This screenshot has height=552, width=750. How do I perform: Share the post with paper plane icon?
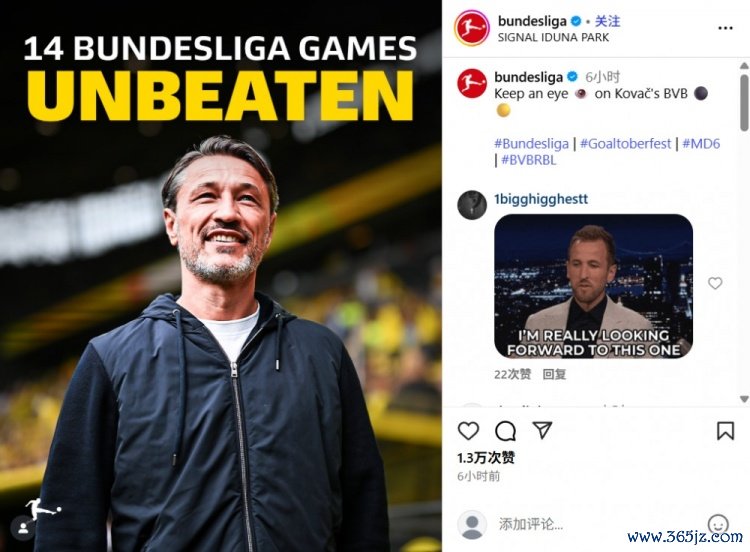pyautogui.click(x=542, y=430)
